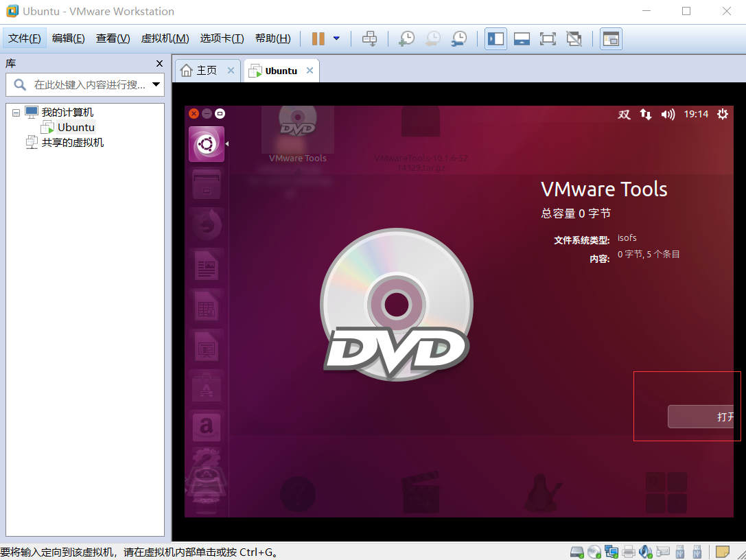Open Amazon from the Ubuntu launcher

tap(207, 427)
